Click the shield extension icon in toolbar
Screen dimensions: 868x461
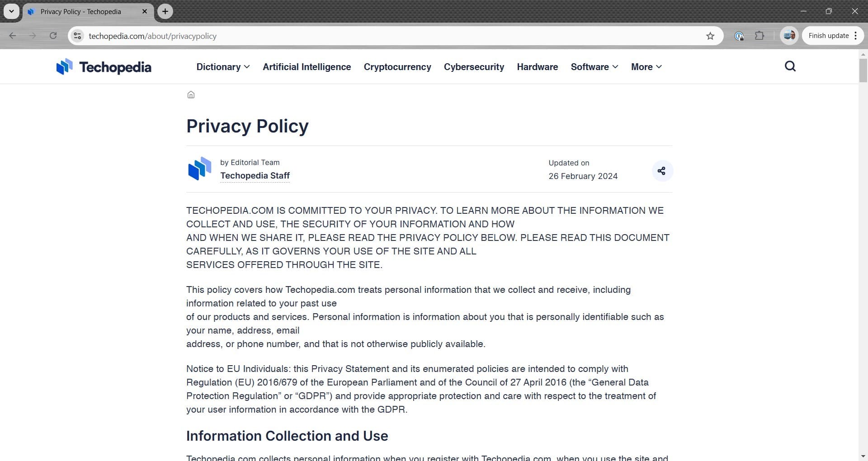tap(739, 36)
